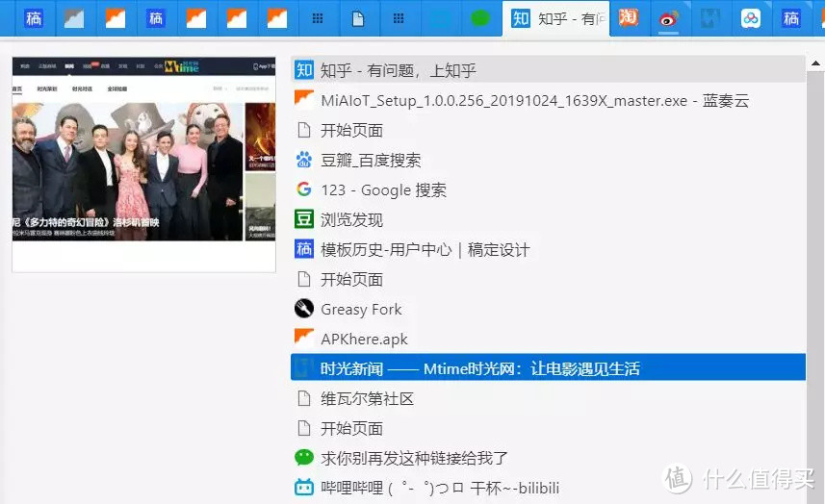Select the blank page icon tab
The image size is (825, 504).
point(358,18)
